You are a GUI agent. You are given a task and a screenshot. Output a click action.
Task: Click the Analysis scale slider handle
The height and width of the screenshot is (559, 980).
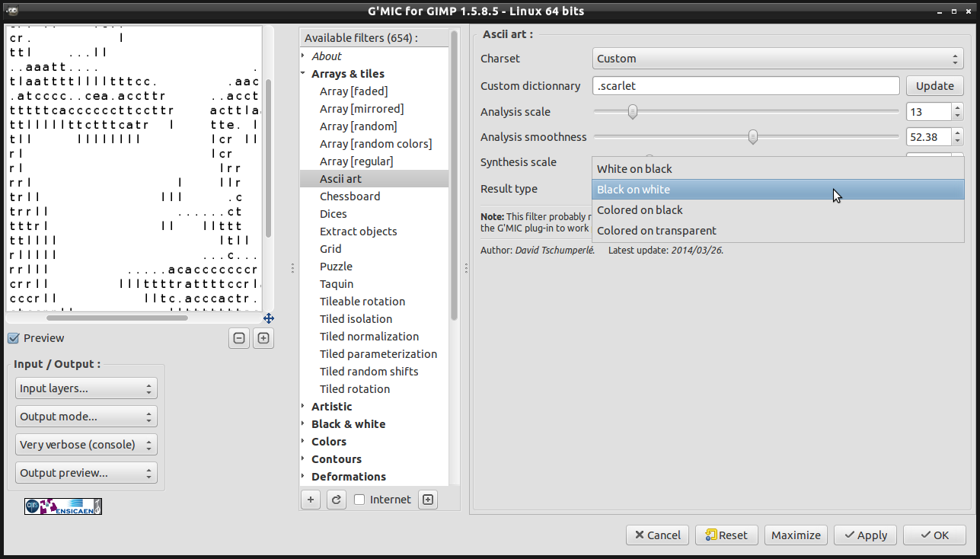(x=632, y=112)
